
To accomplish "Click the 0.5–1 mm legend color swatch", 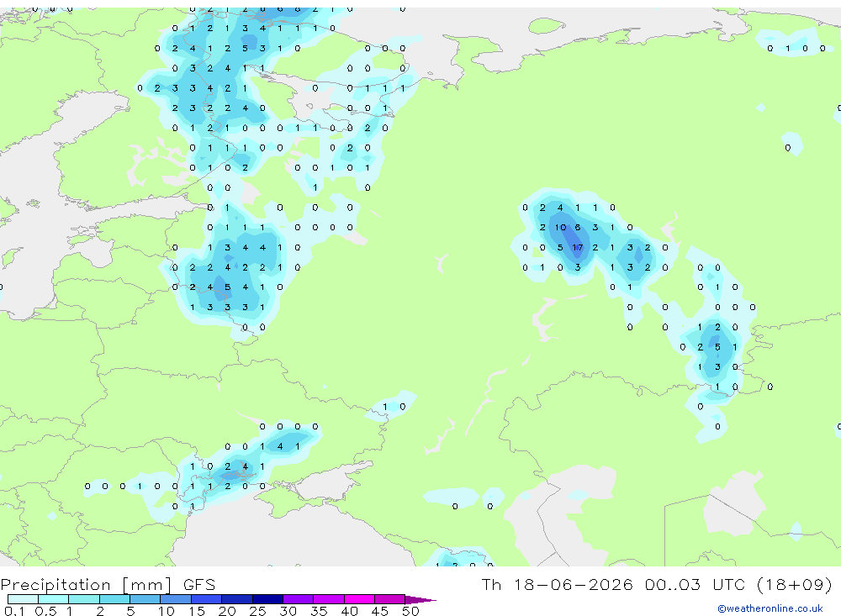I will (x=53, y=599).
